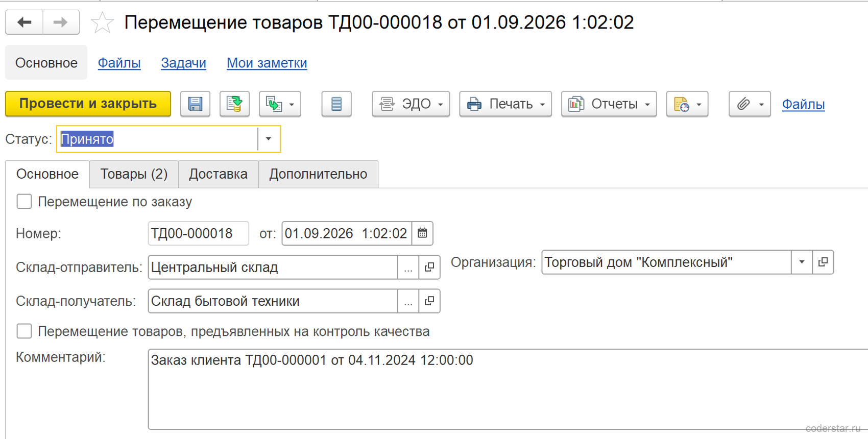Screen dimensions: 868x439
Task: Add document to favorites with star icon
Action: click(102, 23)
